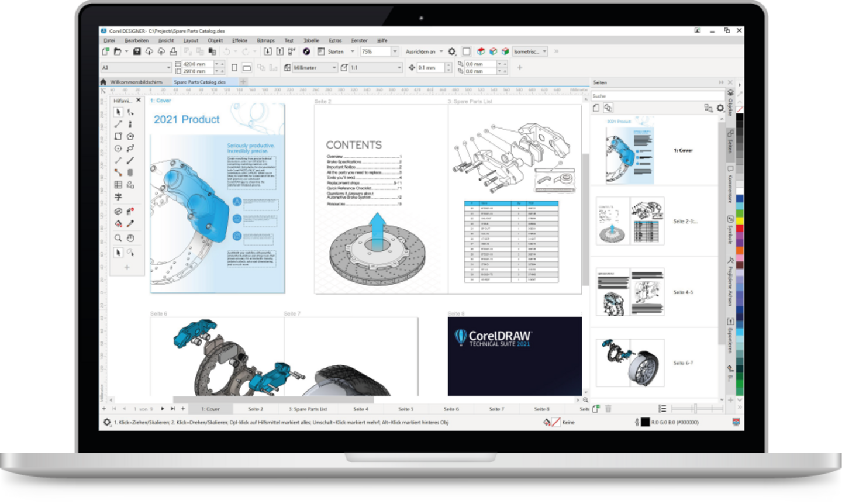
Task: Open the A3 page size dropdown
Action: coord(168,68)
